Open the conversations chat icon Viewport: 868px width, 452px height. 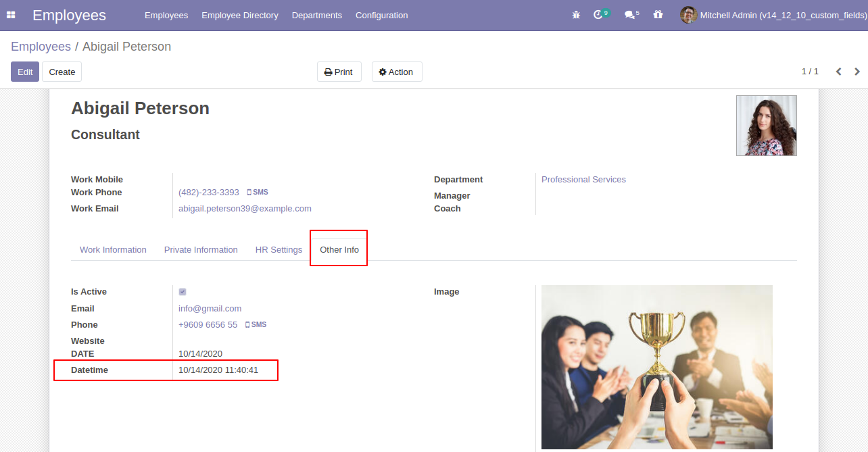point(629,15)
